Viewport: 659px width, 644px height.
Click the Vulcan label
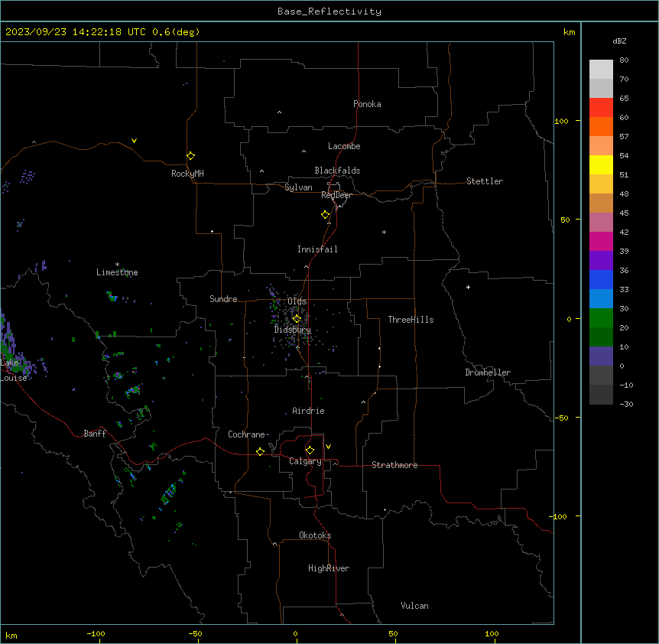415,606
